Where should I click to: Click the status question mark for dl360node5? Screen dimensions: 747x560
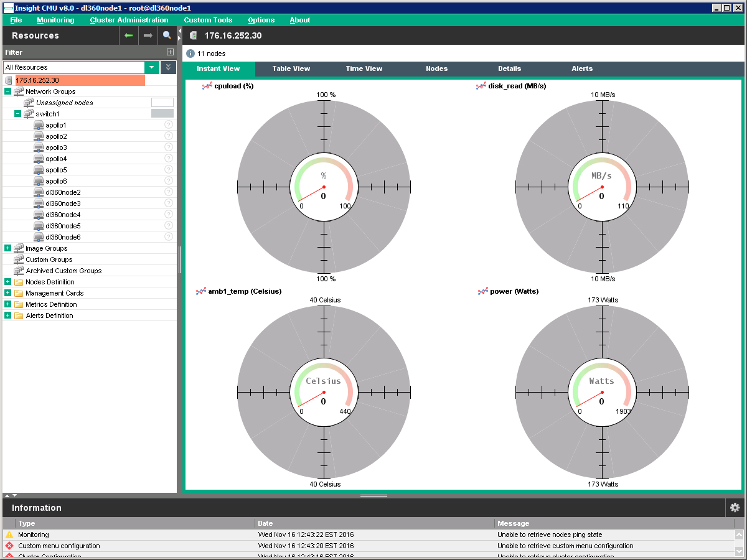(169, 226)
